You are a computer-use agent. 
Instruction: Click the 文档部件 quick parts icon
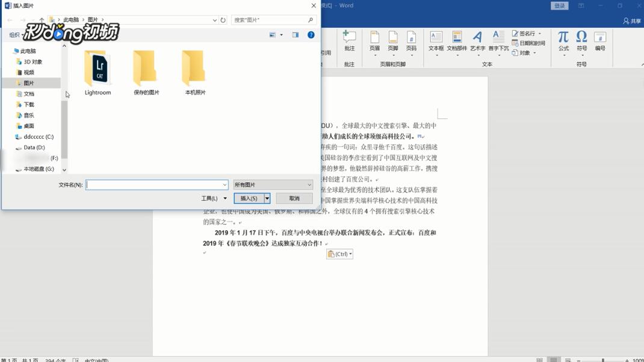point(457,42)
